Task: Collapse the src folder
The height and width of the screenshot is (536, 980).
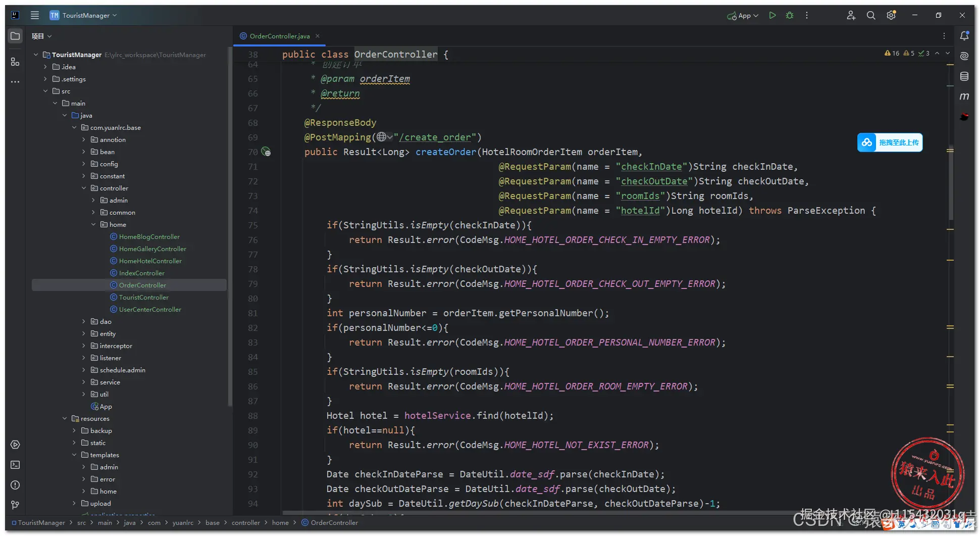Action: tap(45, 91)
